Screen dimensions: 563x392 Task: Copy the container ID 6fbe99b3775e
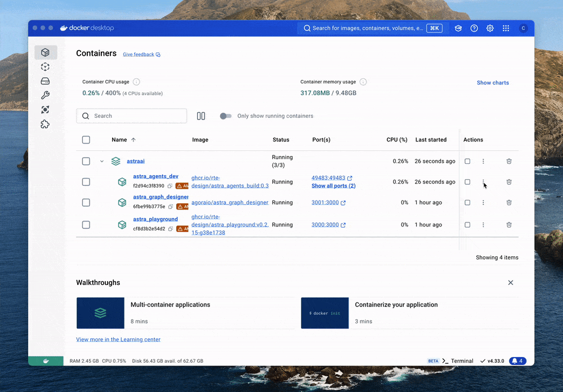pos(171,207)
